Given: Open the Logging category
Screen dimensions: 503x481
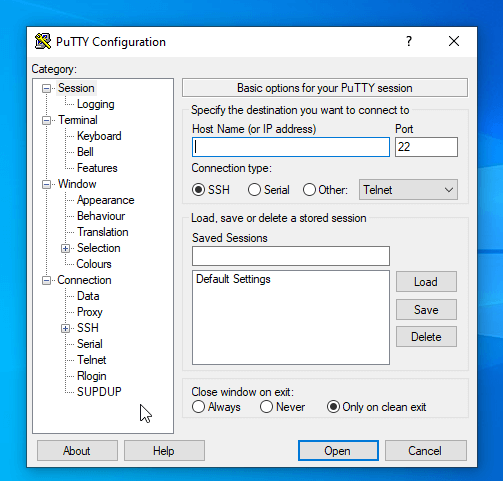Looking at the screenshot, I should (x=96, y=104).
